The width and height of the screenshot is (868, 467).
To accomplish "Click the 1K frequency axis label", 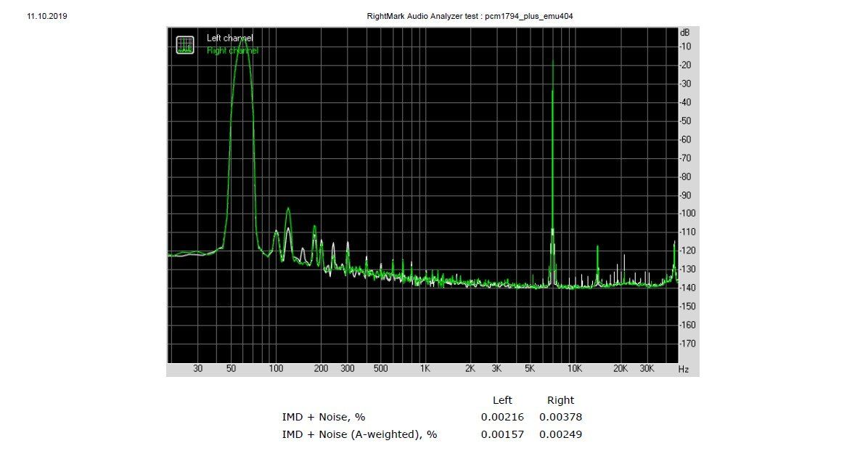I will 425,368.
